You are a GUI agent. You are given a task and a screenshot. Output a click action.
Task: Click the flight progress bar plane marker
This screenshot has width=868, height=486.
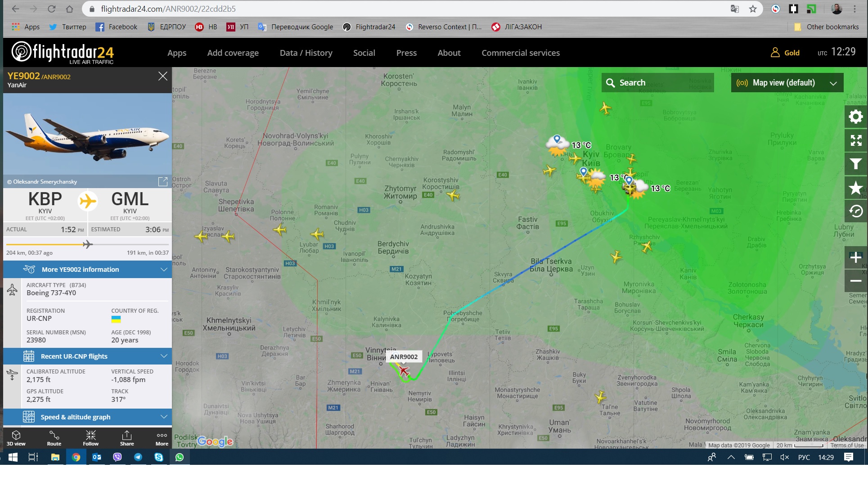[88, 244]
